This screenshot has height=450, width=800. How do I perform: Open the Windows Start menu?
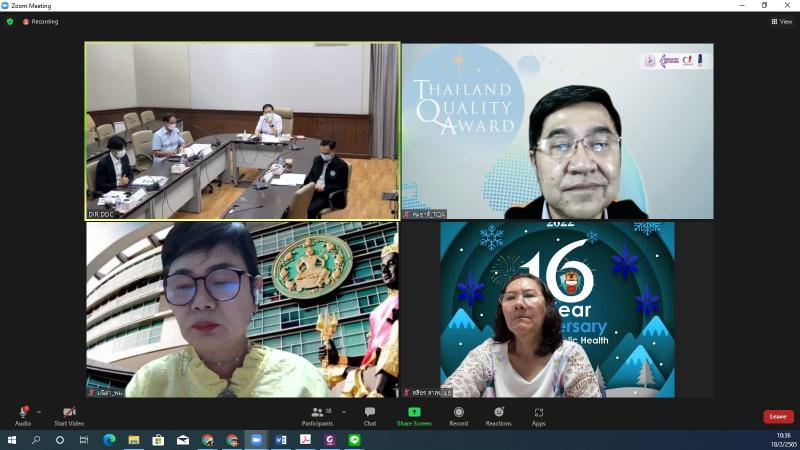click(x=11, y=440)
